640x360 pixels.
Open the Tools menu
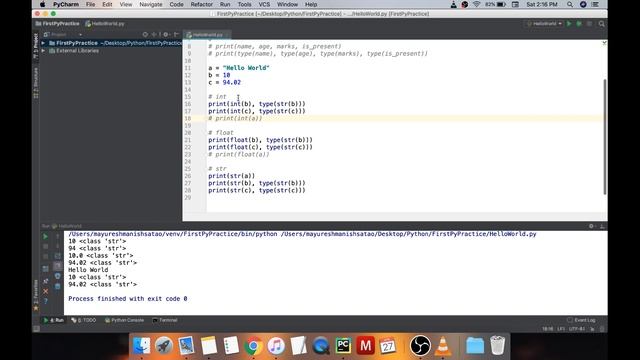coord(244,4)
